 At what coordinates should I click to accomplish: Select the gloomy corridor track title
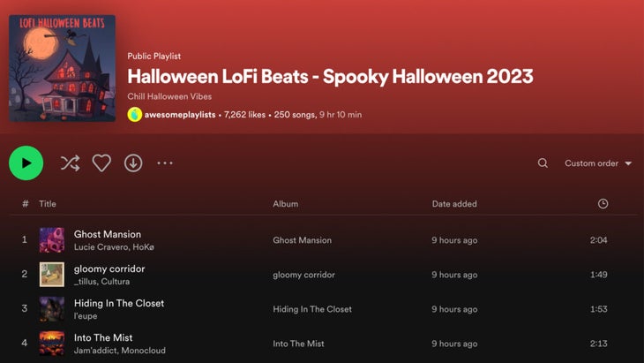pos(109,268)
